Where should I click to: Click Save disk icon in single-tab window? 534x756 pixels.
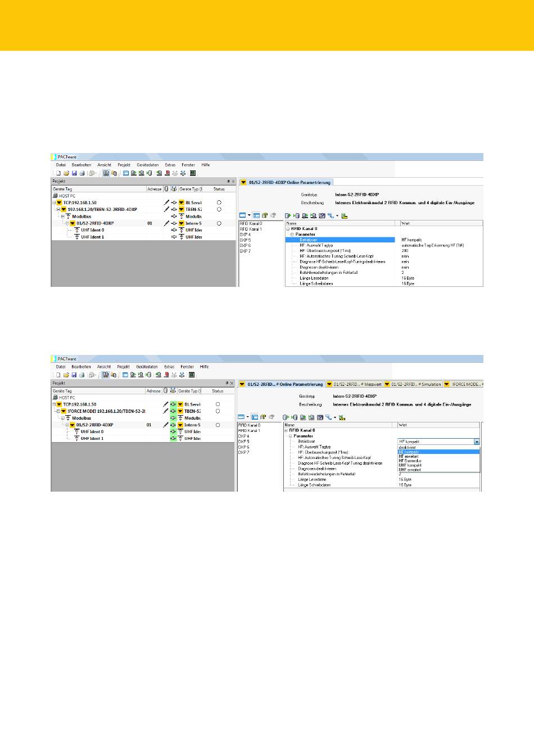tap(74, 173)
